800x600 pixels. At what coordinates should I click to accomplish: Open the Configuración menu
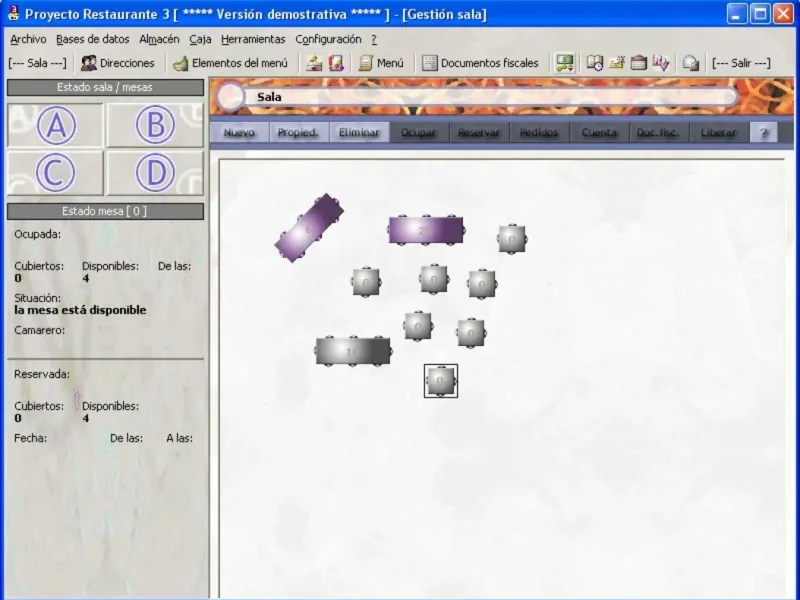point(328,39)
